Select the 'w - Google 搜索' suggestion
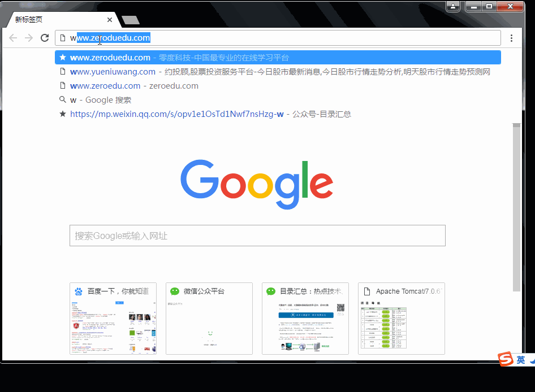 [278, 100]
